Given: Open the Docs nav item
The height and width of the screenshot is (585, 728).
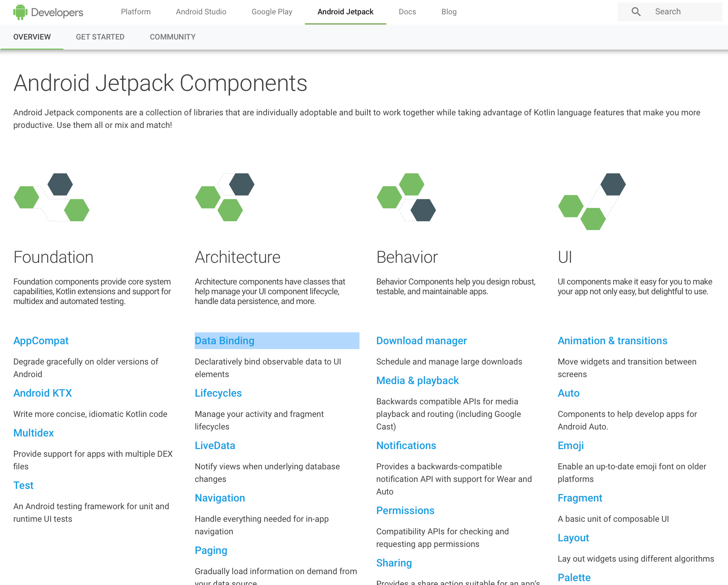Looking at the screenshot, I should [407, 12].
